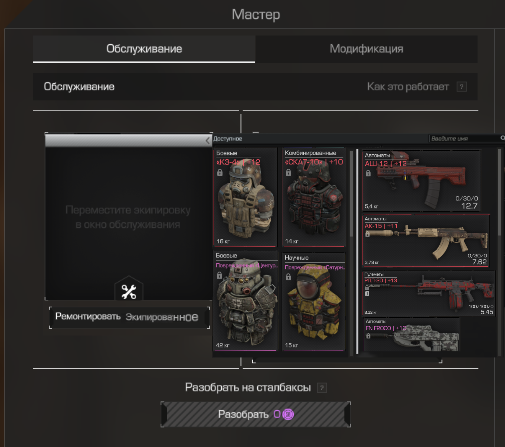Screen dimensions: 505x447
Task: Collapse the panel with the left chevron arrow
Action: coord(207,141)
